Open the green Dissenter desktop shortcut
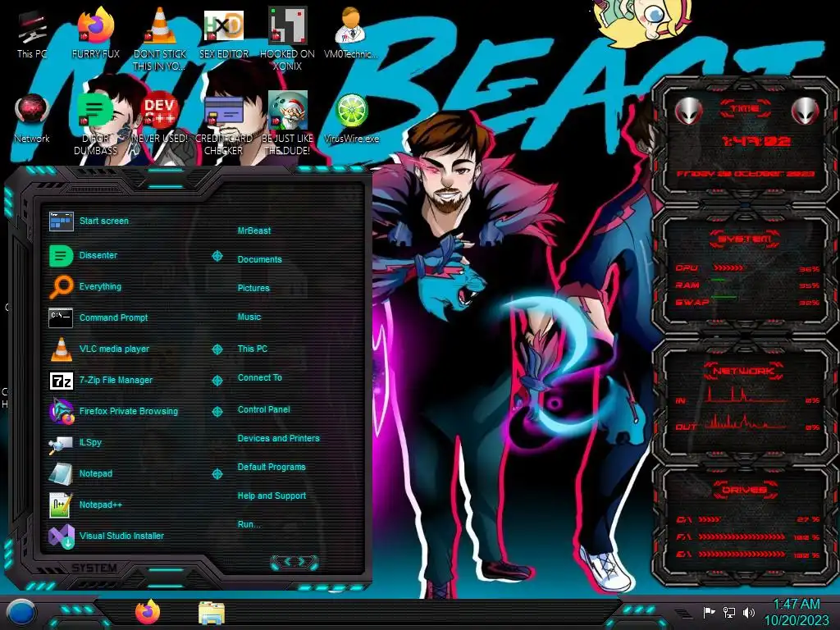The height and width of the screenshot is (630, 840). [x=95, y=125]
